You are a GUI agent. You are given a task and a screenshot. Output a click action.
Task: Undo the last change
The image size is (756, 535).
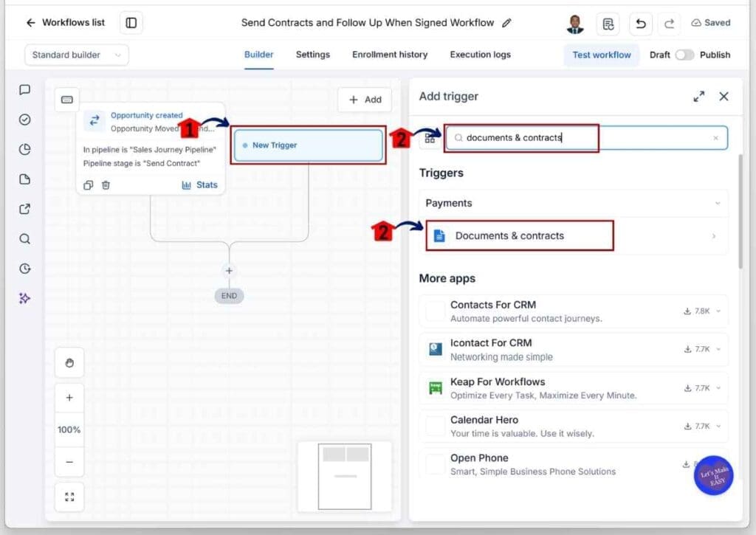click(x=640, y=24)
